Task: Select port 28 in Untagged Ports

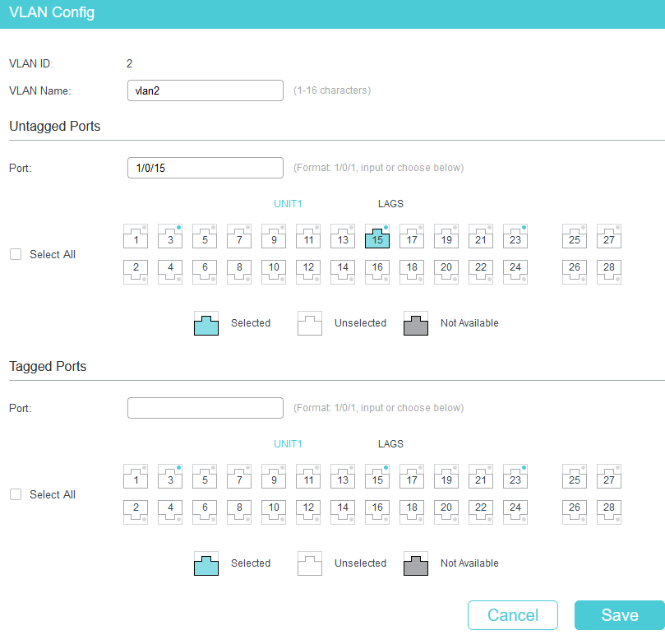Action: pyautogui.click(x=609, y=272)
